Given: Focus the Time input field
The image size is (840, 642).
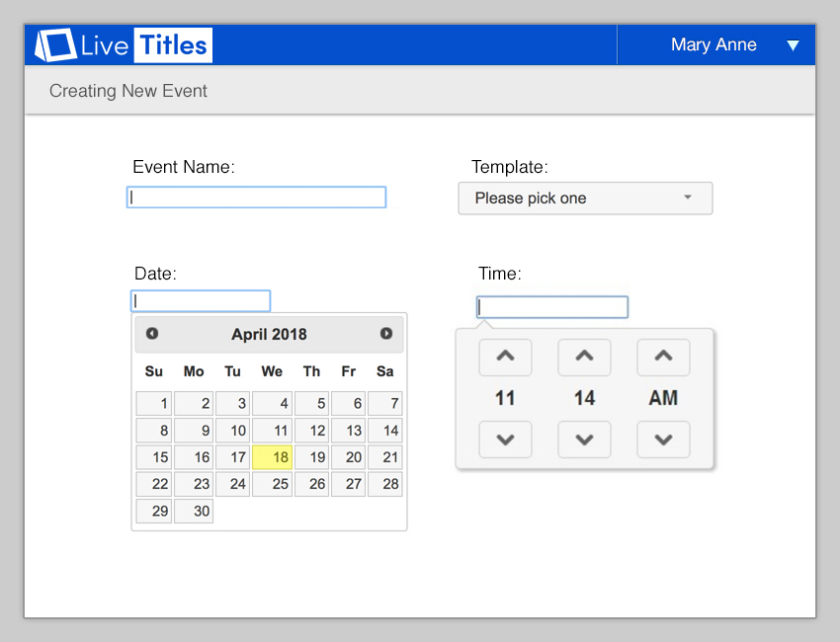Looking at the screenshot, I should [x=551, y=307].
